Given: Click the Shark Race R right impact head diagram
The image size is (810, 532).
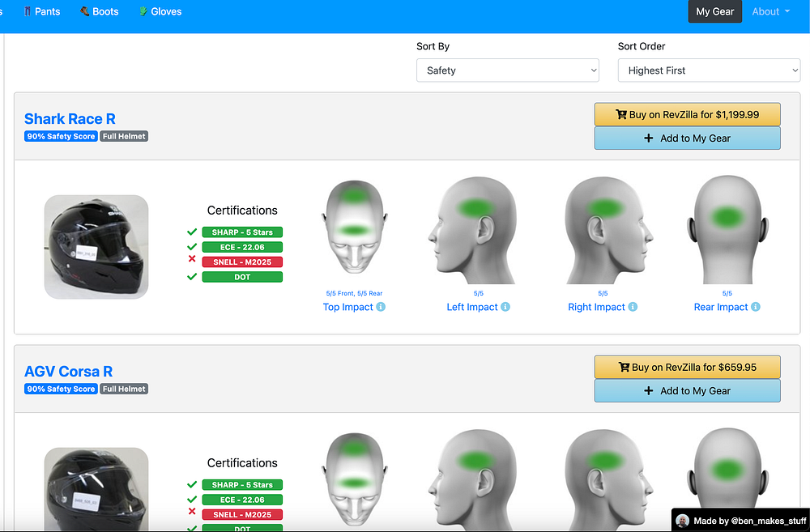Looking at the screenshot, I should 609,230.
